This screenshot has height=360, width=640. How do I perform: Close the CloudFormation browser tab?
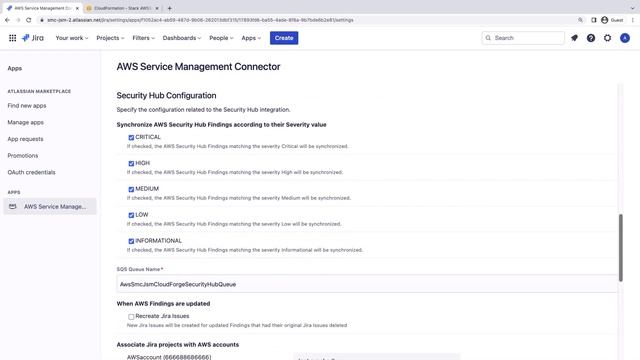[x=157, y=8]
